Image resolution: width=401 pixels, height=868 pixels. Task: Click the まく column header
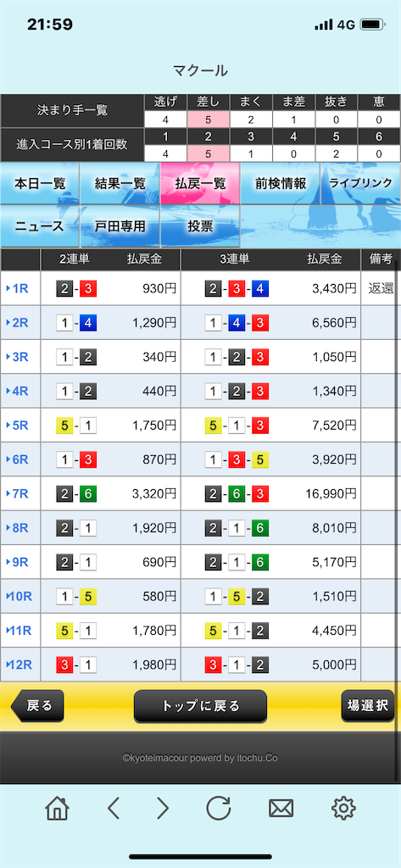click(251, 103)
